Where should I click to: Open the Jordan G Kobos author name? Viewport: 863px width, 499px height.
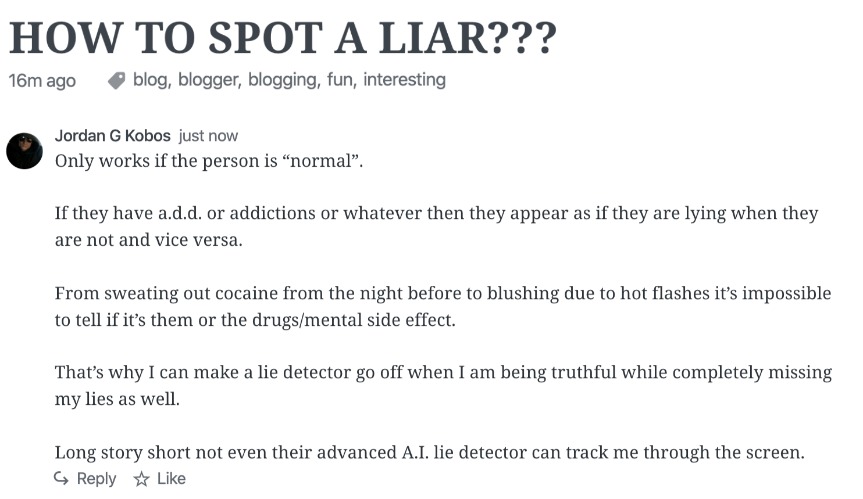113,135
